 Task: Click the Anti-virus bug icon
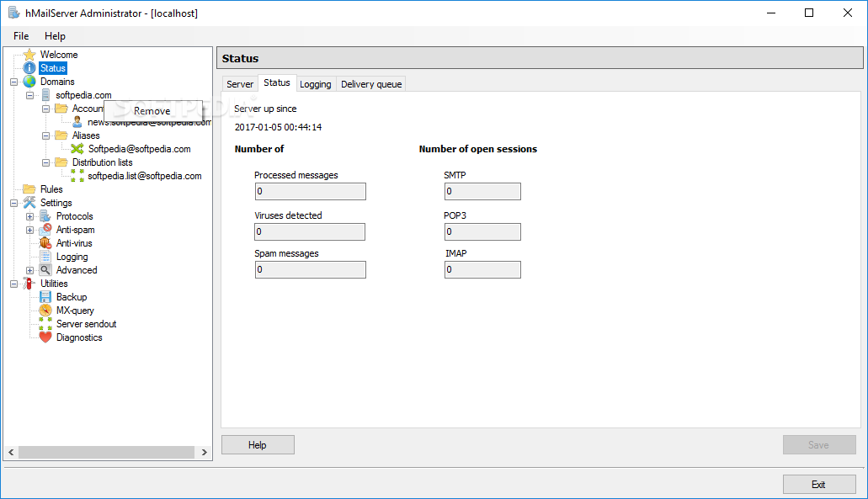[45, 243]
